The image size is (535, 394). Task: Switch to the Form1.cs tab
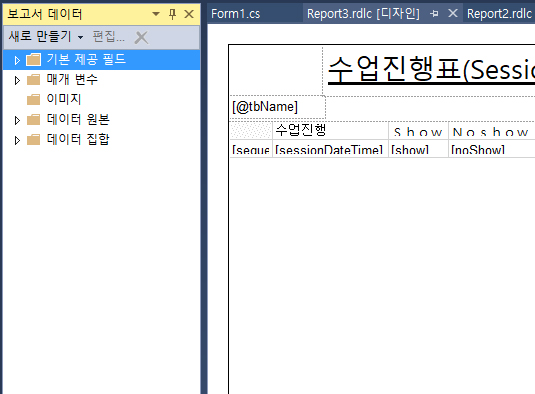[235, 14]
